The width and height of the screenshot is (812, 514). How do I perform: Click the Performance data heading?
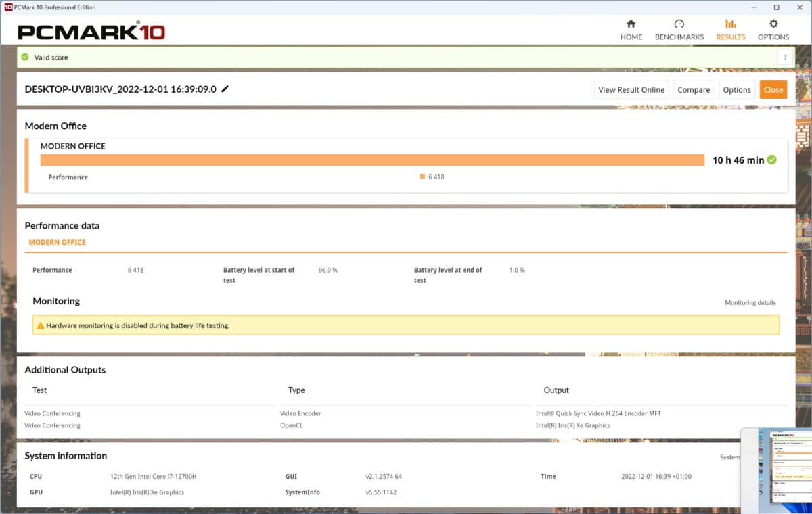[x=62, y=226]
